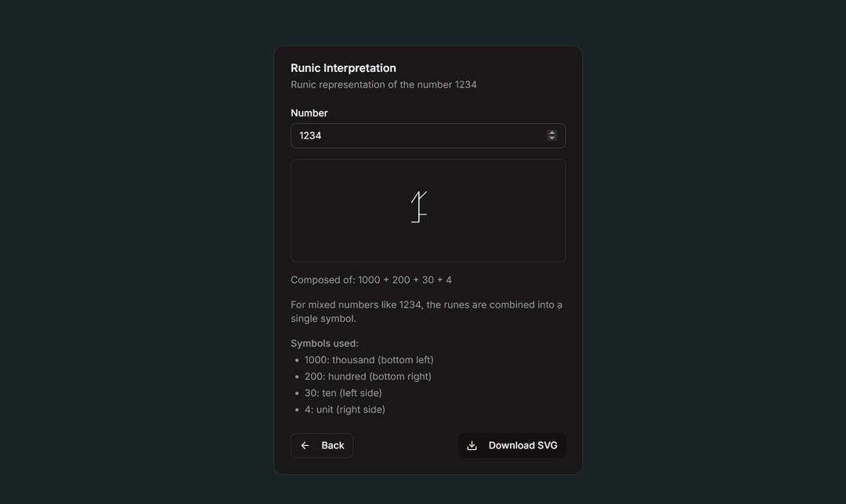This screenshot has width=846, height=504.
Task: Select the '1000: thousand (bottom left)' list item
Action: pyautogui.click(x=368, y=360)
